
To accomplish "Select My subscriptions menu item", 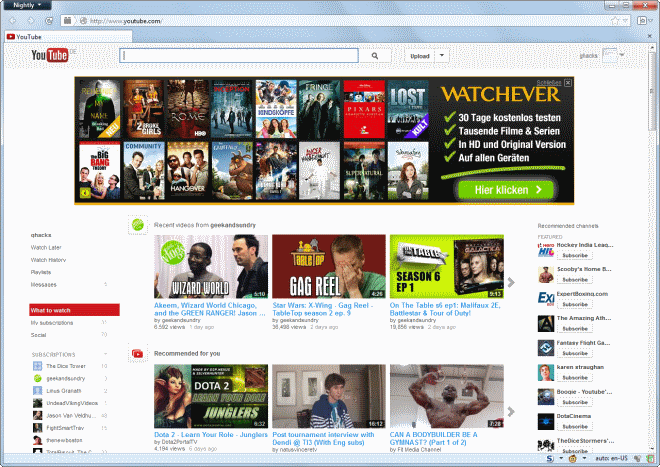I will pos(52,323).
